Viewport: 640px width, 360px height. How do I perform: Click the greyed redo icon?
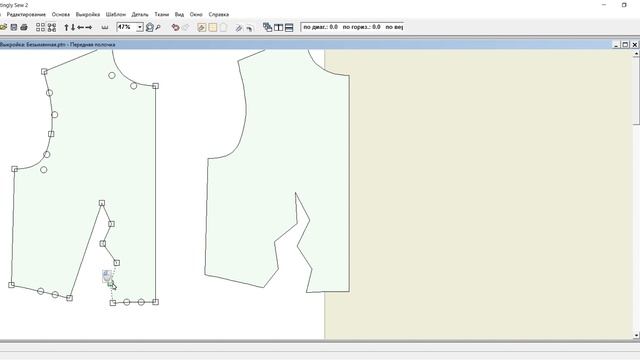(x=185, y=27)
